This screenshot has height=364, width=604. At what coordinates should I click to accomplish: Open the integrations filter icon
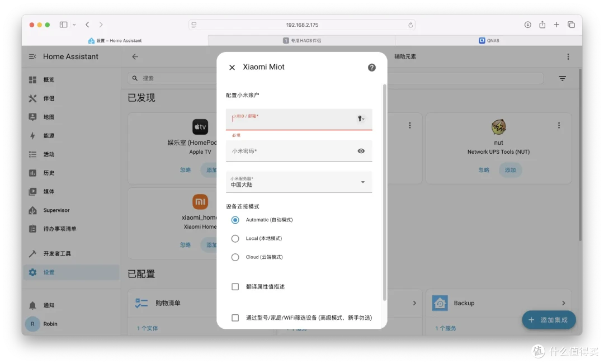tap(563, 78)
